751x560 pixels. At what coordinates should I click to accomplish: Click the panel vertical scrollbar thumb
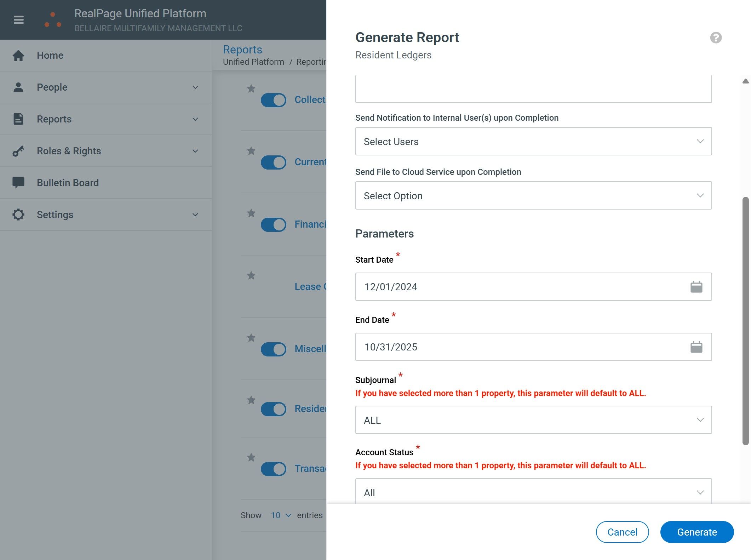tap(745, 320)
